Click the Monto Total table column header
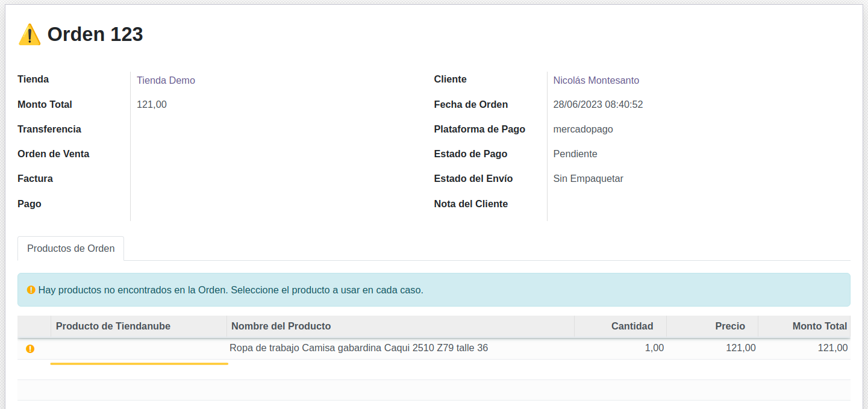This screenshot has height=409, width=868. [819, 326]
